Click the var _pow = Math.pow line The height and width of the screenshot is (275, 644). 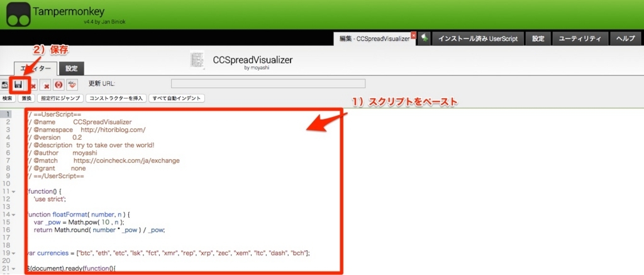click(79, 222)
